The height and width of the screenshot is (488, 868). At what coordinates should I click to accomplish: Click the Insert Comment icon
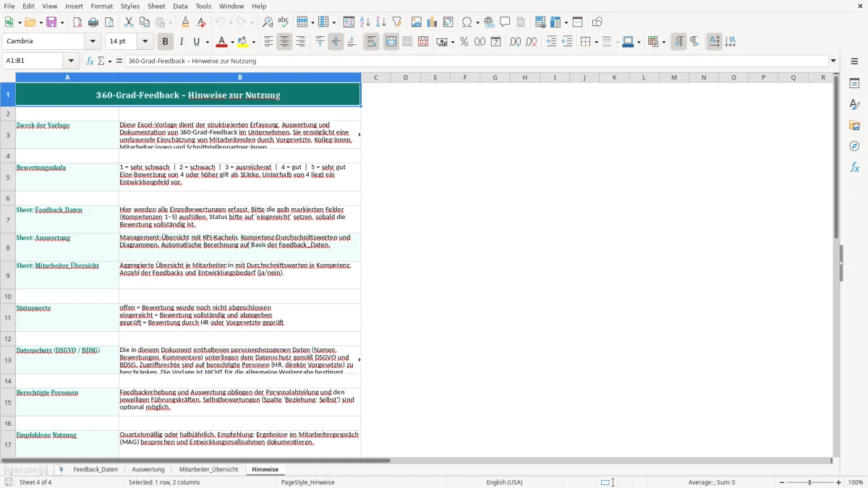[505, 22]
